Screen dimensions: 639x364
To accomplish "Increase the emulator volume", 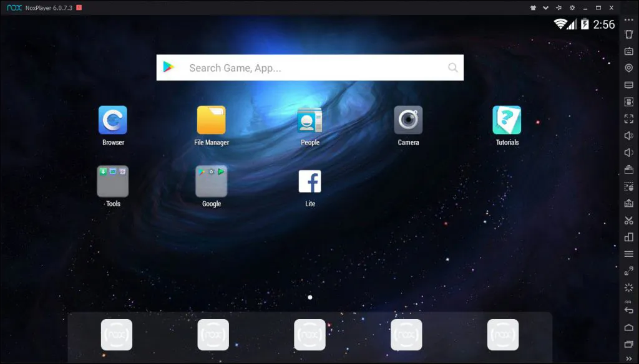I will [x=628, y=135].
